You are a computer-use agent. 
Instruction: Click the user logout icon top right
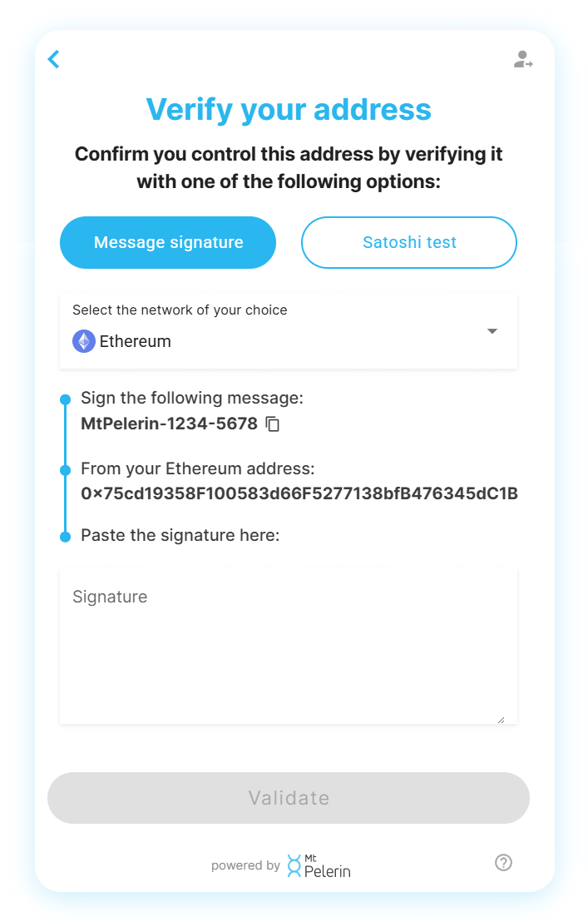[x=523, y=59]
